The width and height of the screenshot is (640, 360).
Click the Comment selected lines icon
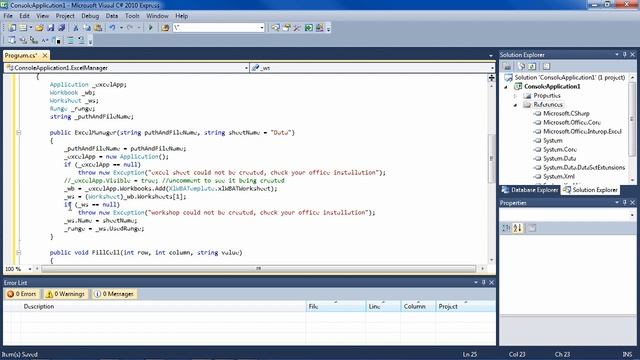(x=71, y=40)
